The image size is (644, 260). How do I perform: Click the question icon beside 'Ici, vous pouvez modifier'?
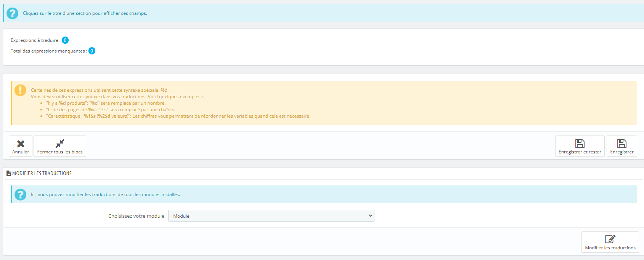point(21,195)
